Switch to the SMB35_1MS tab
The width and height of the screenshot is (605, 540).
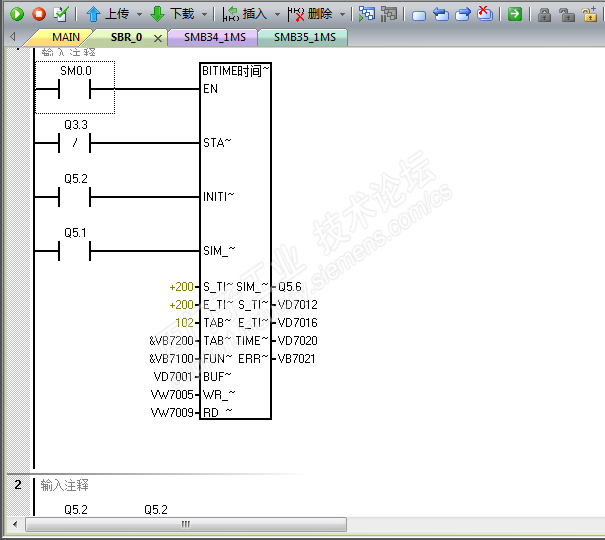(x=305, y=37)
